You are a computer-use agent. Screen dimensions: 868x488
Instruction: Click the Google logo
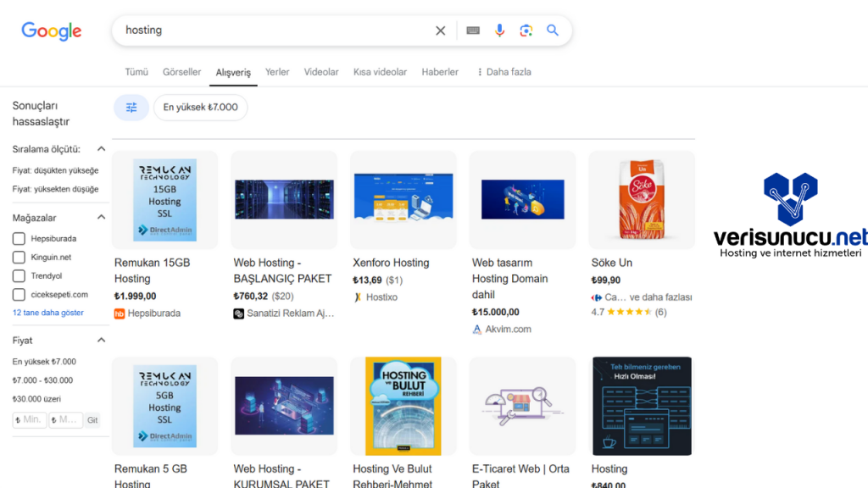point(52,31)
